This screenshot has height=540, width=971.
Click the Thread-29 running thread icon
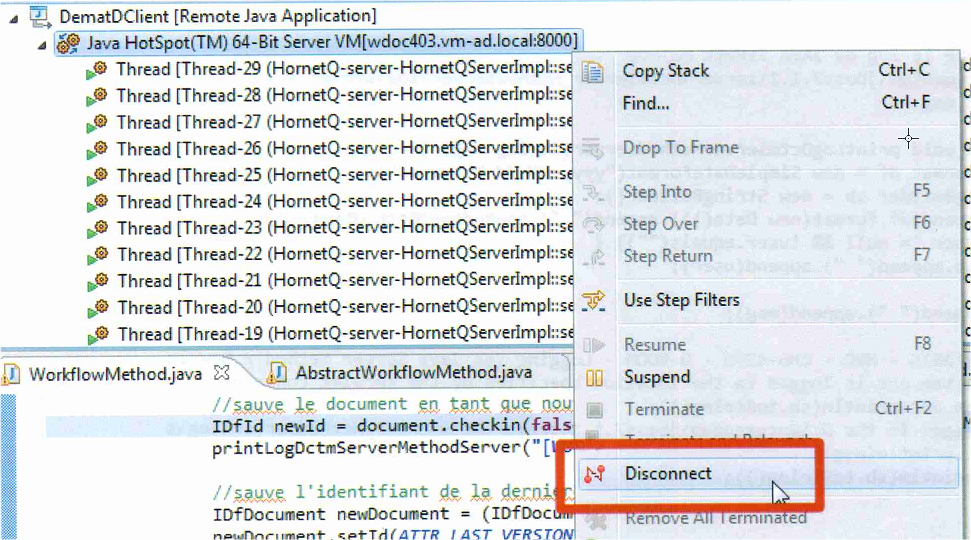coord(97,70)
